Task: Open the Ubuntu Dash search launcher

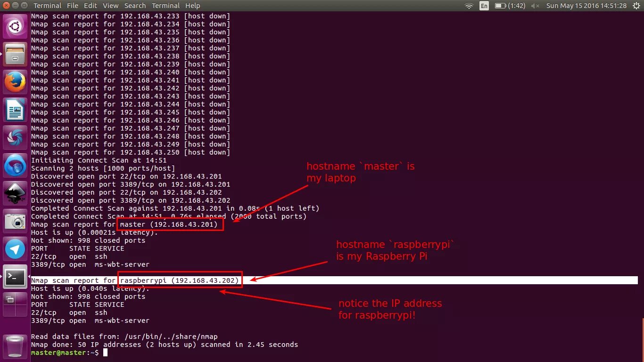Action: point(15,26)
